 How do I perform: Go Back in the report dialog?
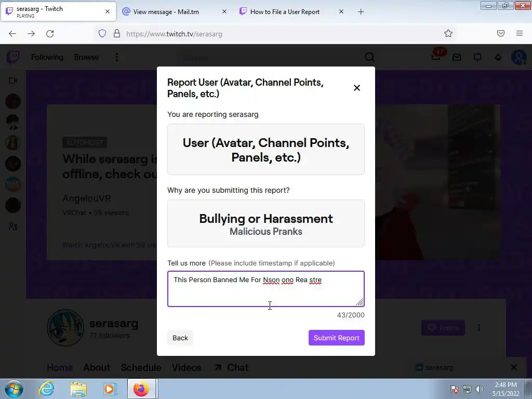pos(180,338)
